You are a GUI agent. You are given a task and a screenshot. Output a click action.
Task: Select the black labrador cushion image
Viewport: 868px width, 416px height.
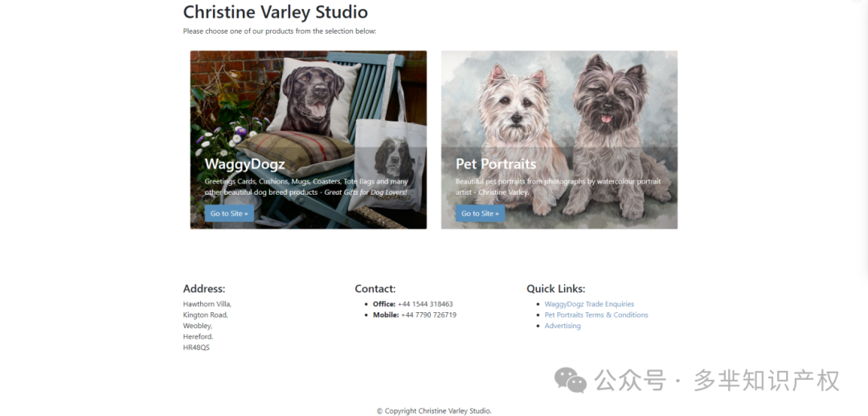pyautogui.click(x=313, y=98)
